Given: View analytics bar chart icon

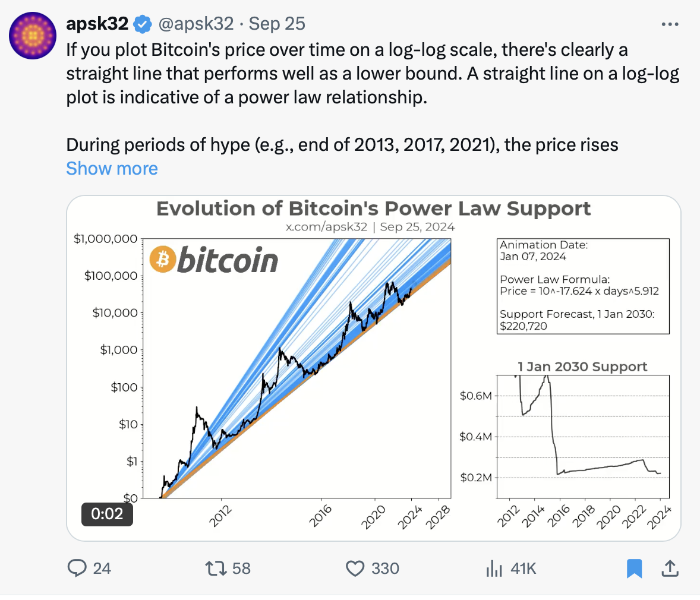Looking at the screenshot, I should coord(494,569).
